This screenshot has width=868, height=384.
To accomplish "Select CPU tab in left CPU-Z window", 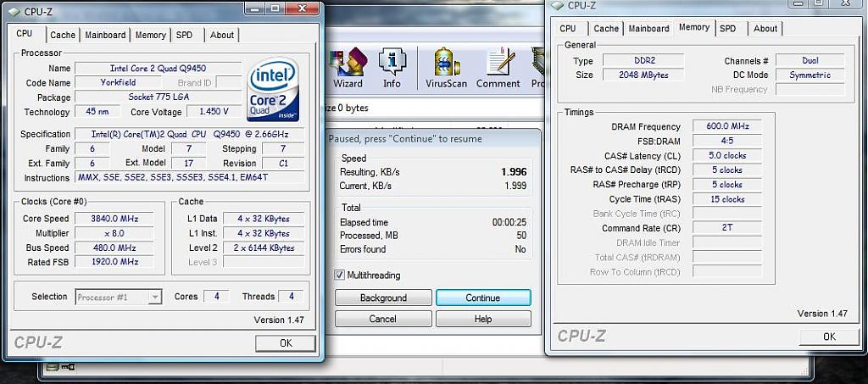I will (25, 33).
